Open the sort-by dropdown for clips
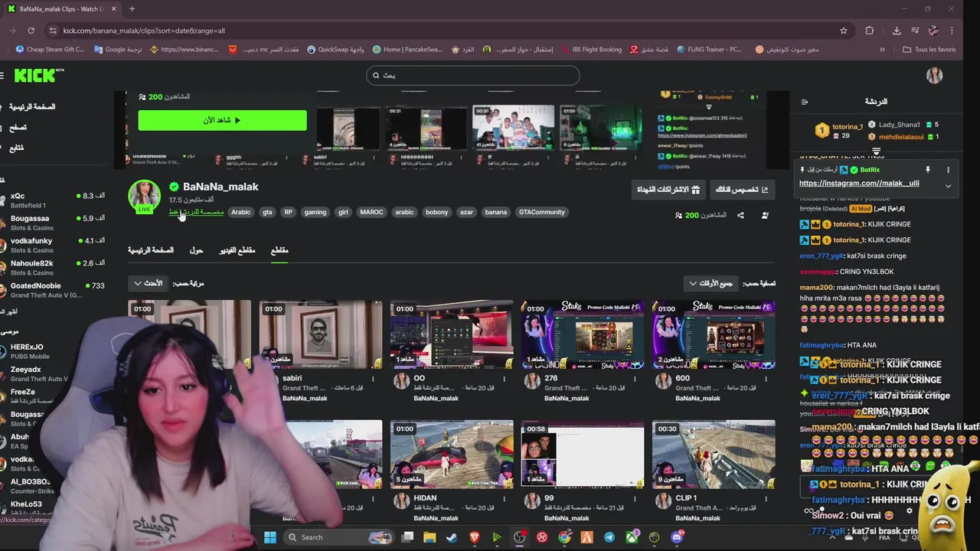This screenshot has width=980, height=551. (149, 283)
